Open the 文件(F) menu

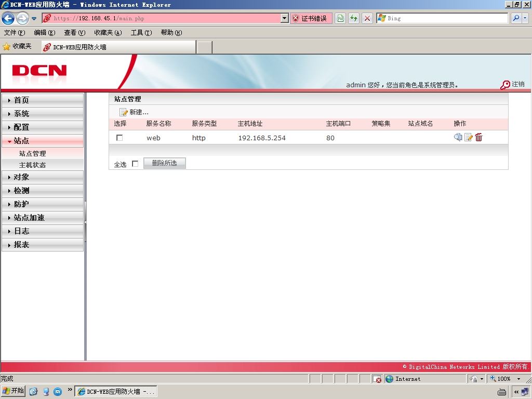pos(15,33)
